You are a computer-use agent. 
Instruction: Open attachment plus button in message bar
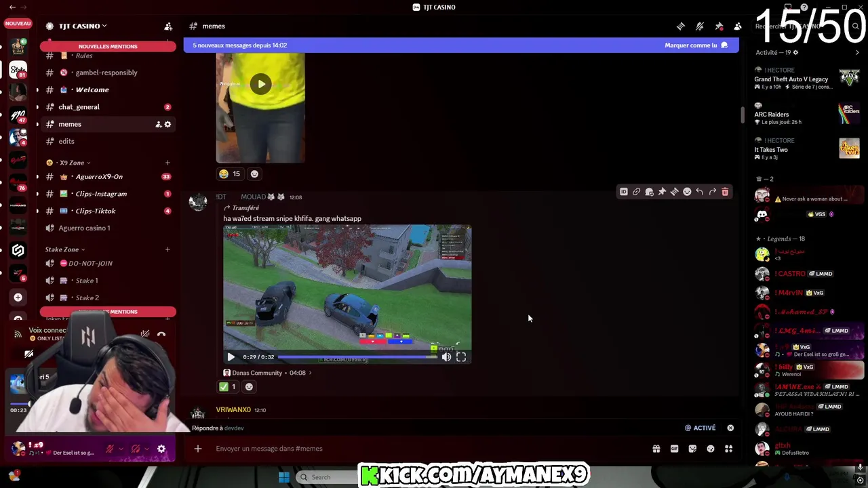[198, 449]
